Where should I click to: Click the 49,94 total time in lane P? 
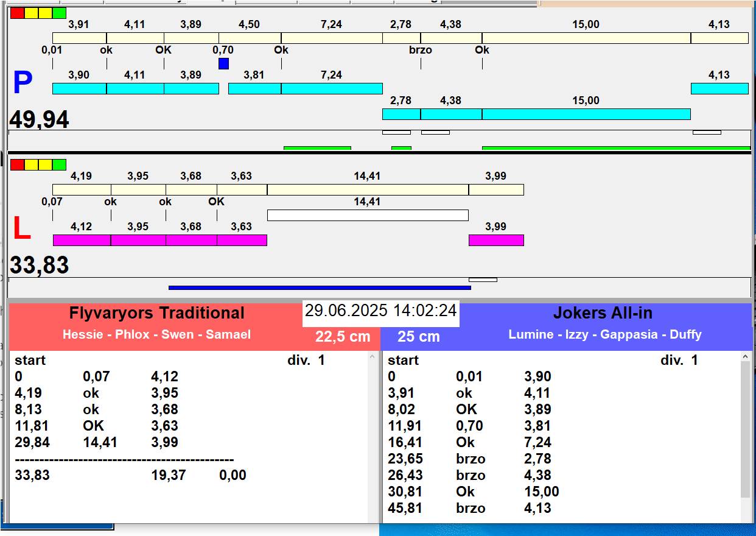click(x=40, y=120)
